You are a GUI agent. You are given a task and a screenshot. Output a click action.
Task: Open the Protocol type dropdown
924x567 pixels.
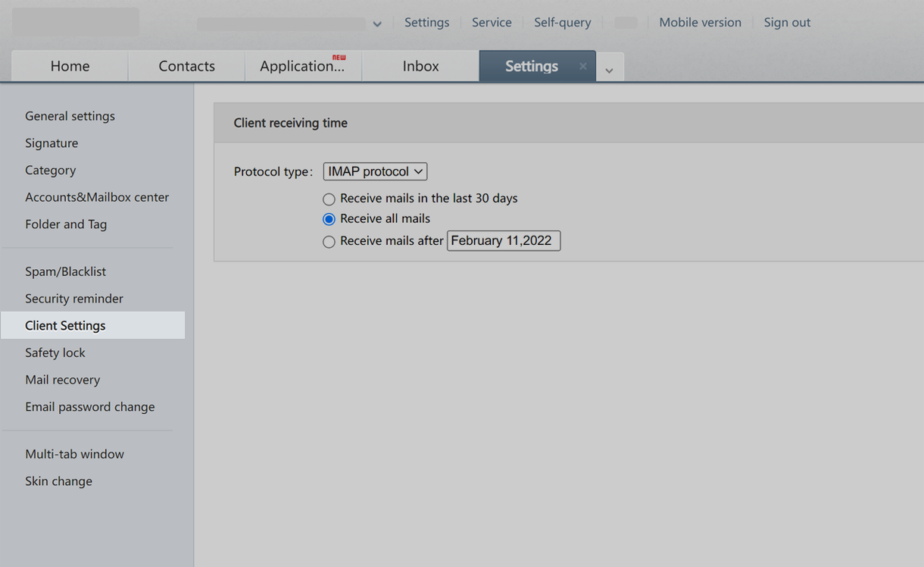point(374,171)
